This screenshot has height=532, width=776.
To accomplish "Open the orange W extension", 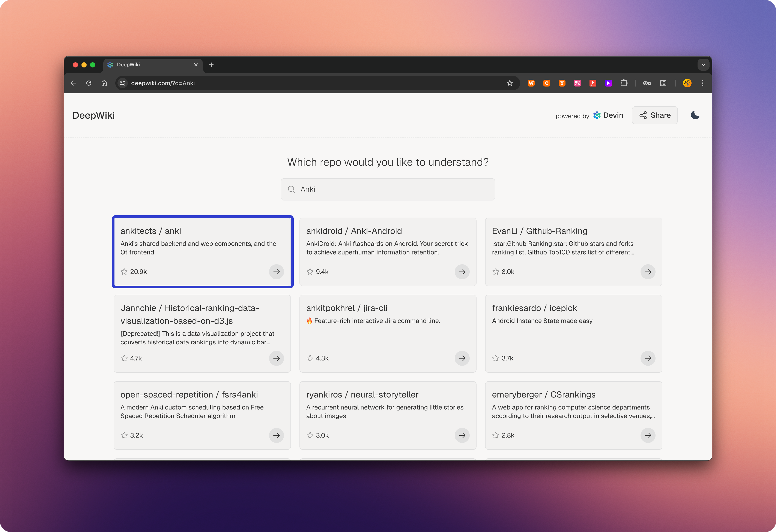I will [x=531, y=83].
